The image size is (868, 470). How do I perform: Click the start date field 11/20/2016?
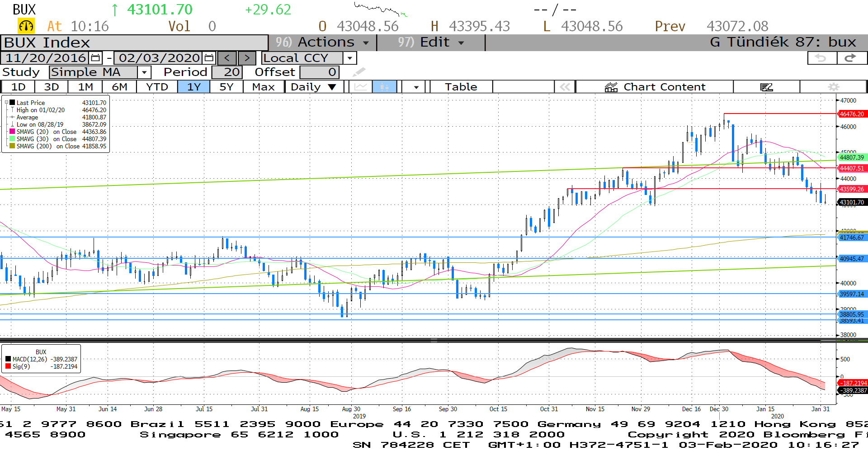pos(46,58)
